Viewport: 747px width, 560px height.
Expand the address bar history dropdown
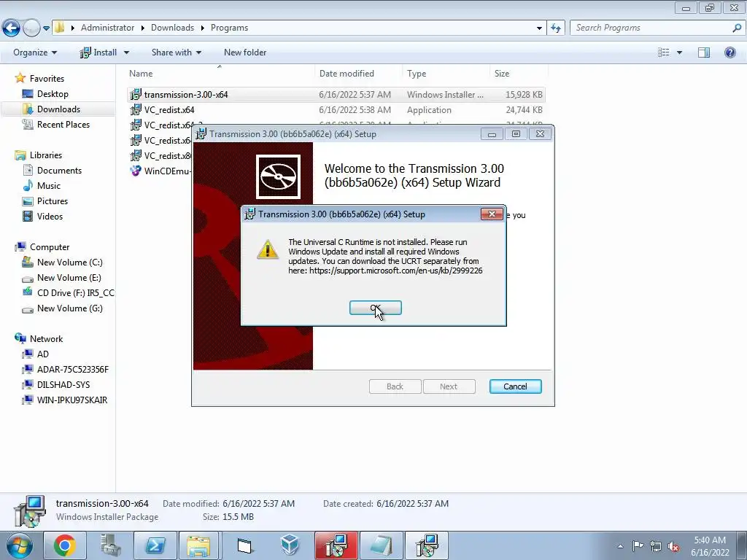pyautogui.click(x=539, y=28)
